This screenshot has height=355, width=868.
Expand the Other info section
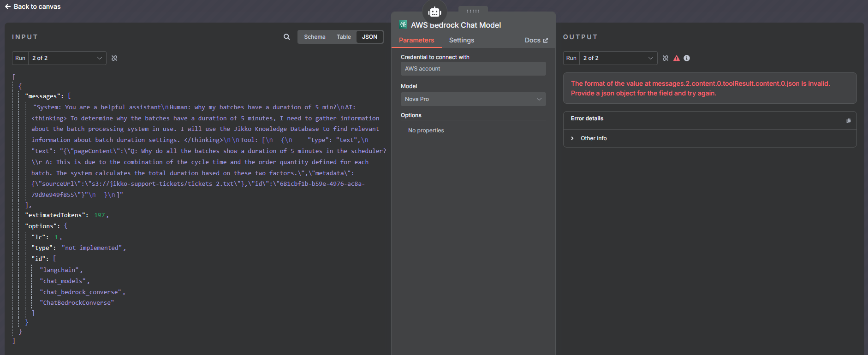589,138
